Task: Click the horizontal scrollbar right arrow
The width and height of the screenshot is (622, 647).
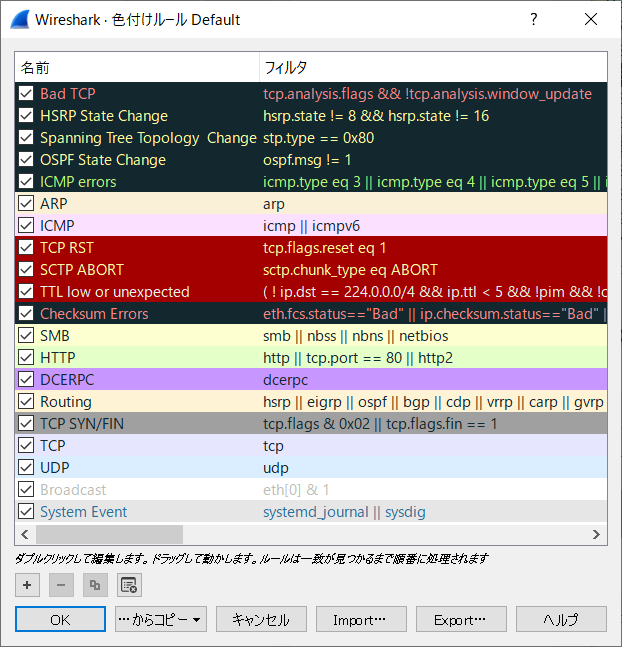Action: (596, 534)
